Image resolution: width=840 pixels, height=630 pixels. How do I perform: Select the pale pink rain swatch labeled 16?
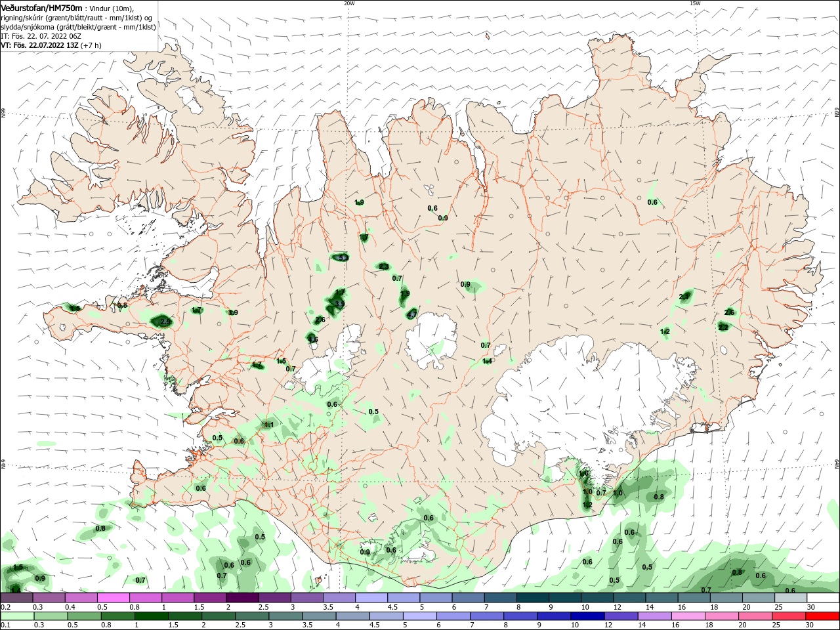click(686, 616)
